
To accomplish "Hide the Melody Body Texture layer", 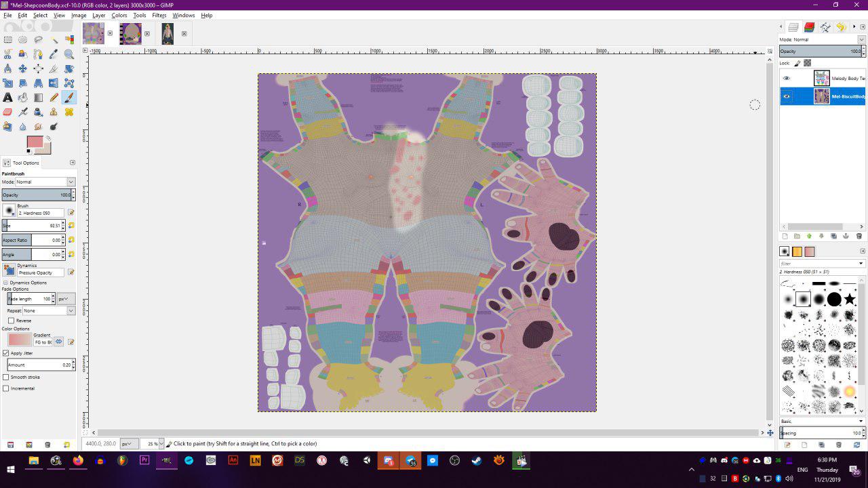I will 787,79.
